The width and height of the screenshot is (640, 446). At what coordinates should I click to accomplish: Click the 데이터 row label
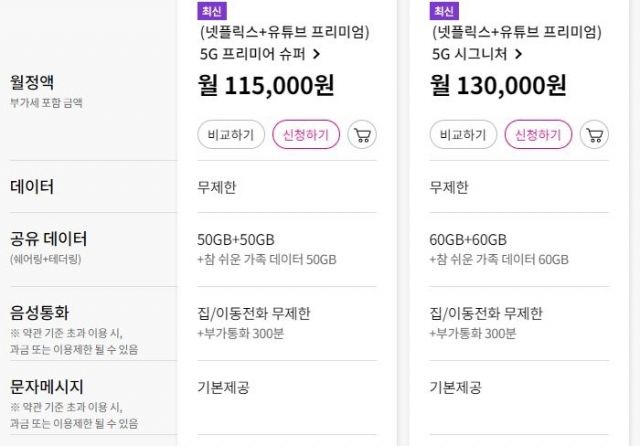click(x=32, y=187)
